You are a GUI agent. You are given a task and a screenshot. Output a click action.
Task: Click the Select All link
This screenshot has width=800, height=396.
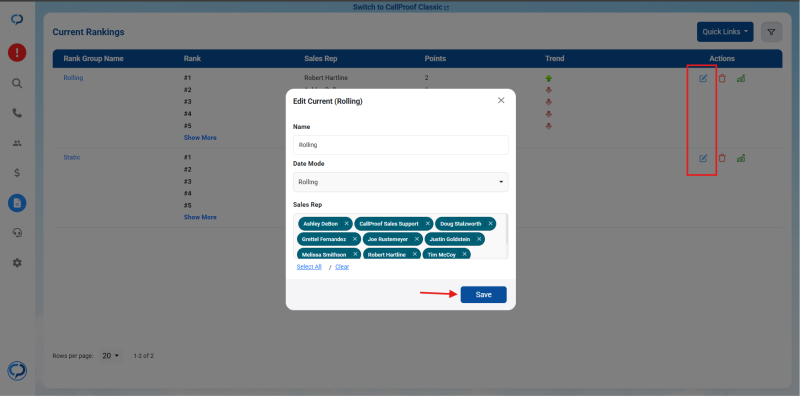(x=309, y=267)
